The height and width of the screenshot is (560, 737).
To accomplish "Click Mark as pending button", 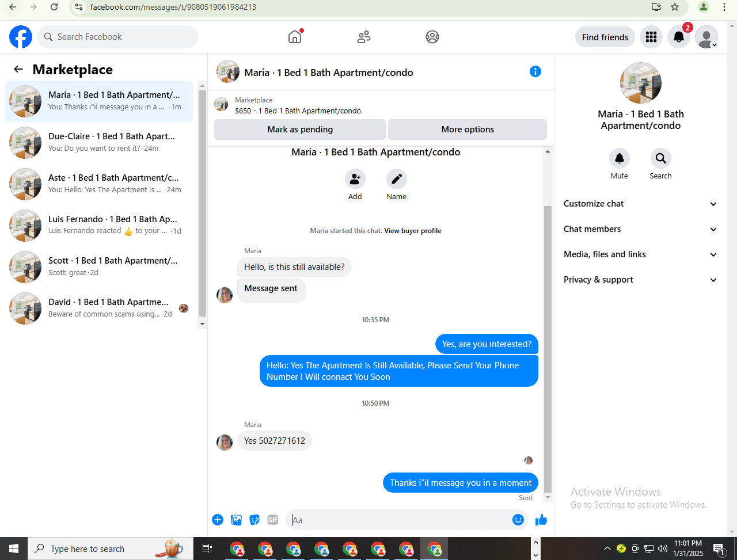I will pyautogui.click(x=300, y=129).
